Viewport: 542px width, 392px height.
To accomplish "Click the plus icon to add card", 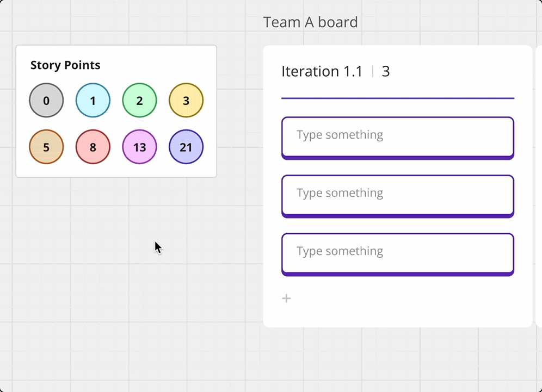I will pyautogui.click(x=286, y=298).
